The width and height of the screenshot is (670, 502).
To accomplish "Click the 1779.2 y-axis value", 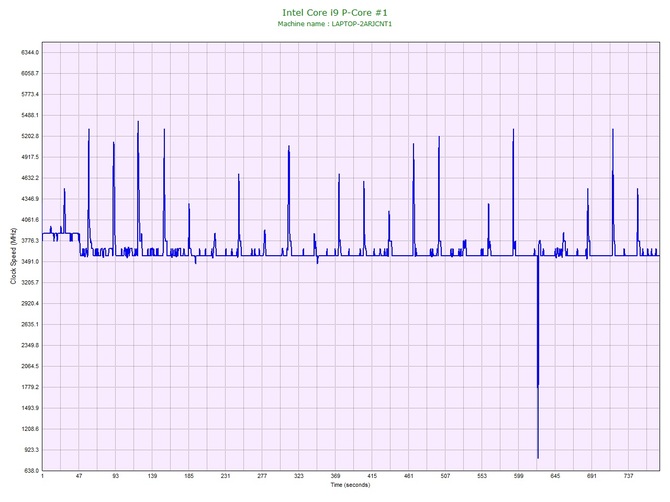I will tap(30, 388).
